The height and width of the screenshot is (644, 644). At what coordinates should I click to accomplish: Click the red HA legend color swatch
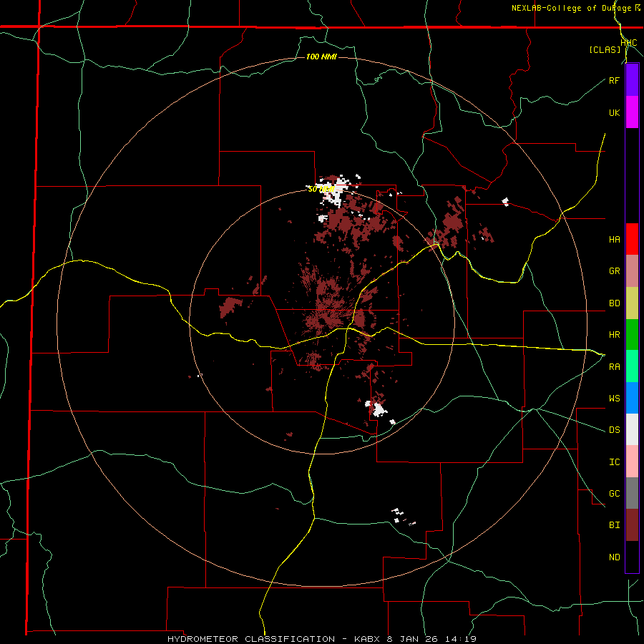click(x=632, y=239)
